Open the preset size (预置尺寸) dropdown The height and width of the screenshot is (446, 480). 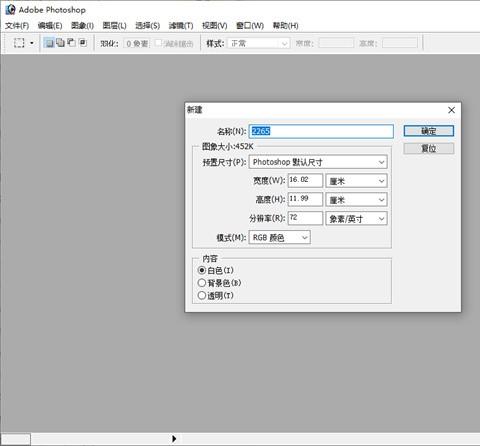[x=318, y=162]
